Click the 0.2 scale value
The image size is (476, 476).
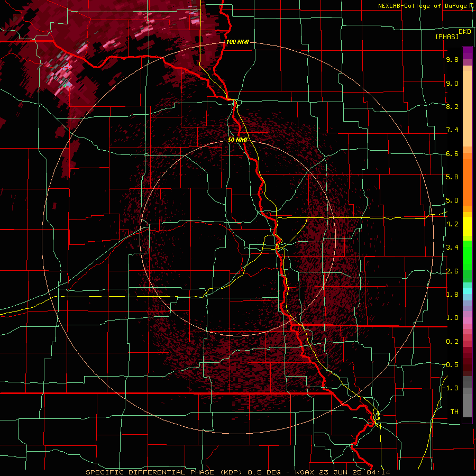(x=452, y=342)
